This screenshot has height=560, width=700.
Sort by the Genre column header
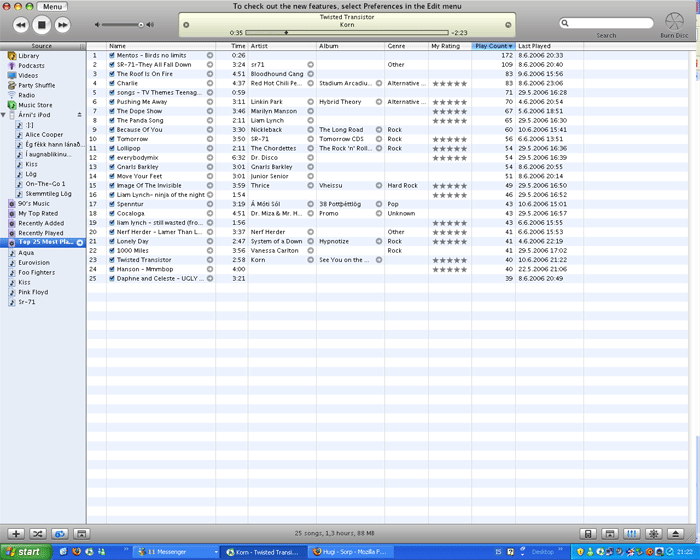pyautogui.click(x=406, y=46)
